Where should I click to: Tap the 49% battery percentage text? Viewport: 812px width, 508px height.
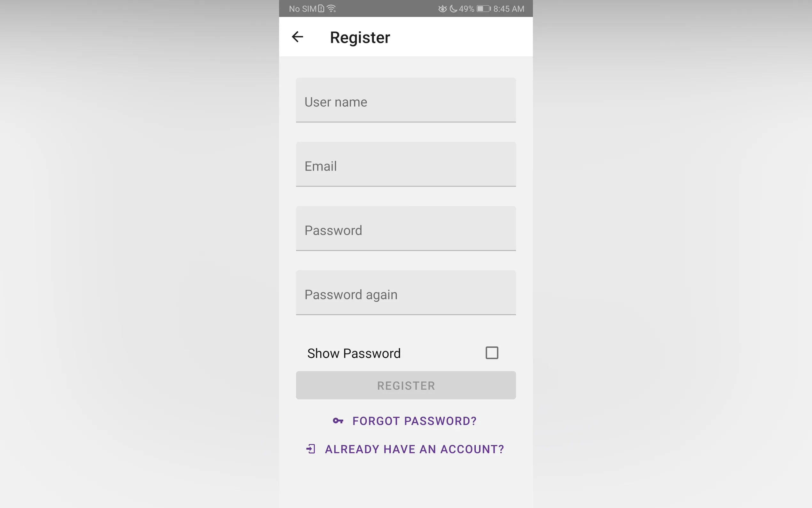[x=467, y=9]
